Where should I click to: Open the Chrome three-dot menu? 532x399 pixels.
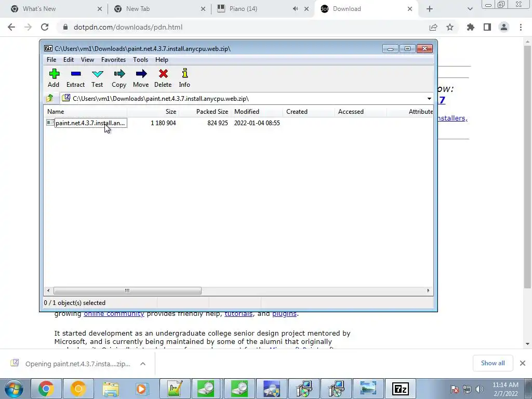click(521, 27)
